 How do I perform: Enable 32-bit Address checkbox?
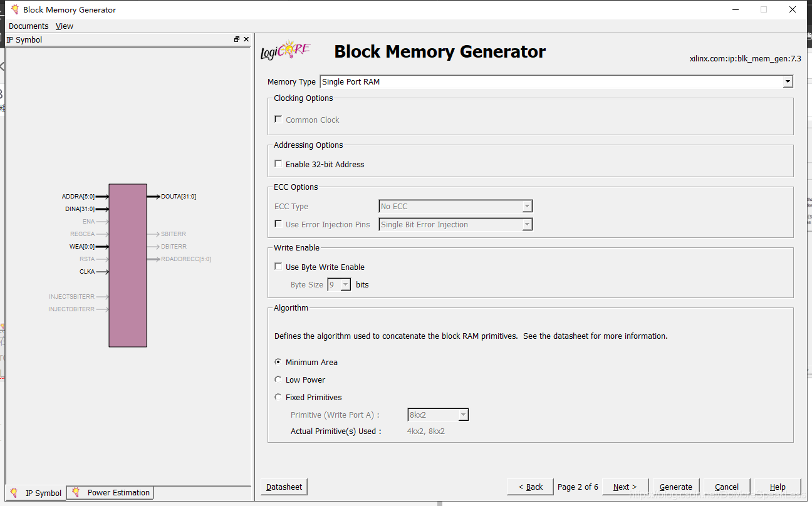click(x=278, y=163)
